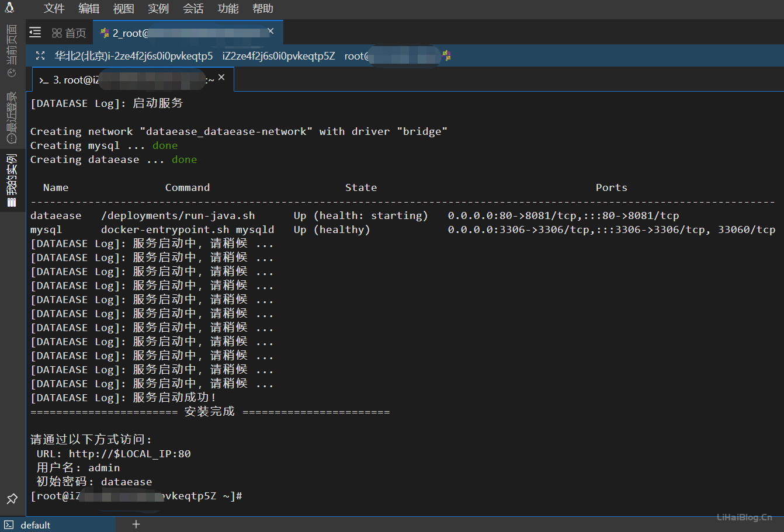Close the 3. root terminal tab
The image size is (784, 532).
click(221, 77)
